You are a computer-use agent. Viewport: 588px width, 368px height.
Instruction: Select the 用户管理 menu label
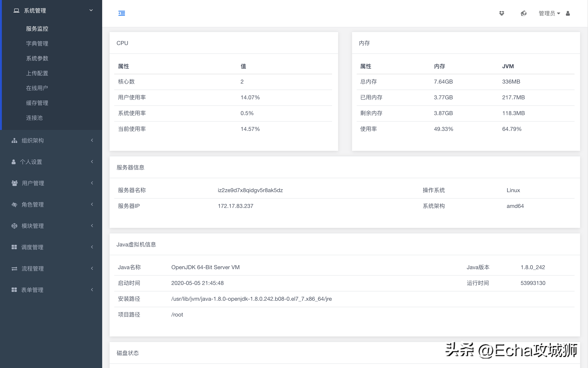[x=33, y=183]
